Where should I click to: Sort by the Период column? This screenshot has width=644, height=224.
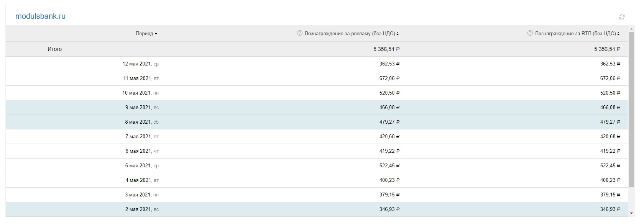point(146,34)
